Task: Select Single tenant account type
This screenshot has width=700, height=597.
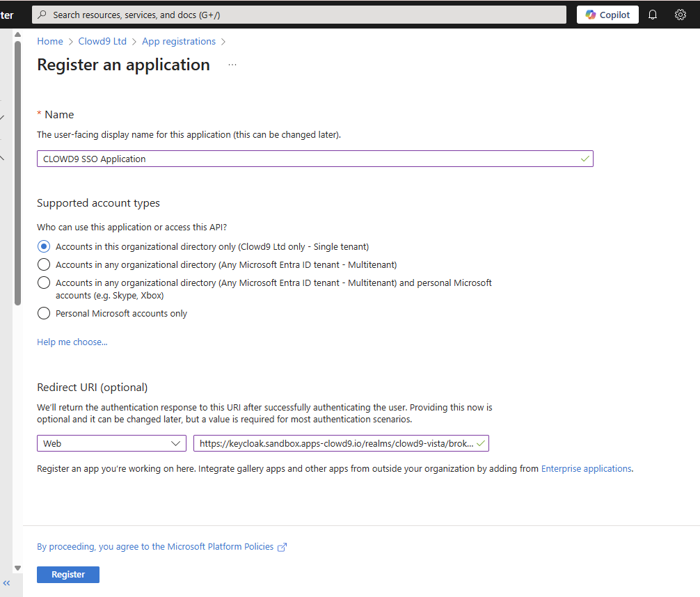Action: click(x=44, y=246)
